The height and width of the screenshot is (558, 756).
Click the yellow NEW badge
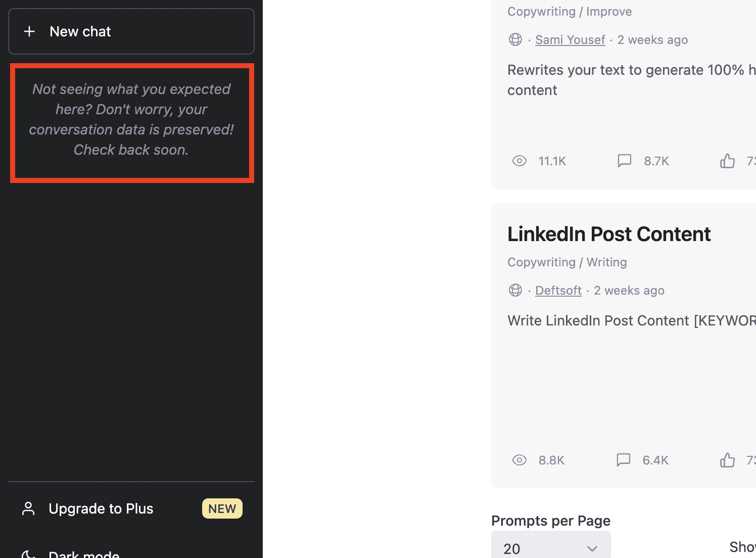click(222, 508)
